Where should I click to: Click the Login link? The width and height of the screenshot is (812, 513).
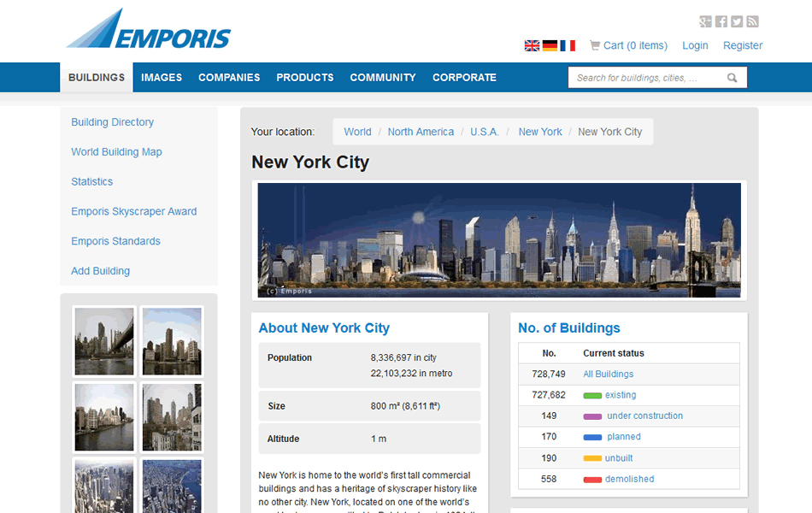695,45
